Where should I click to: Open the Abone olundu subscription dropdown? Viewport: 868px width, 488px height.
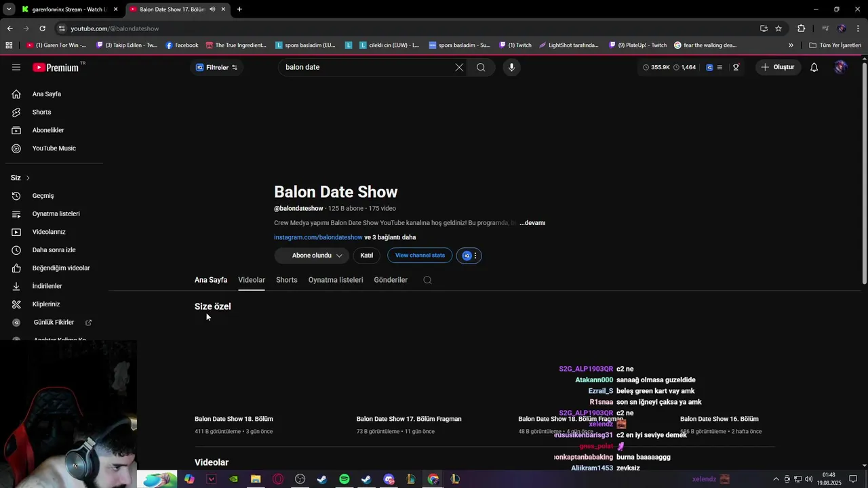[x=312, y=256]
